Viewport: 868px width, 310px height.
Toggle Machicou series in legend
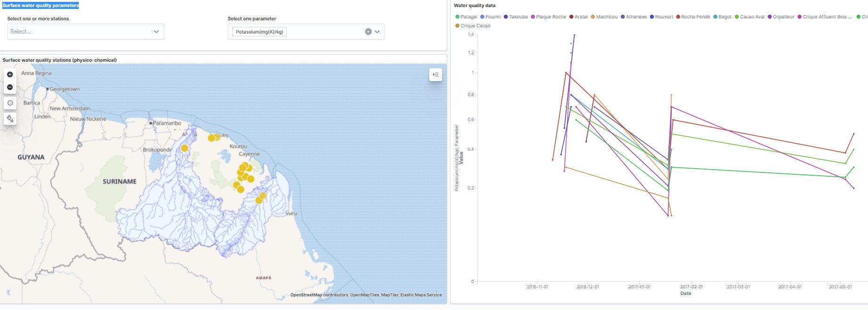[604, 16]
